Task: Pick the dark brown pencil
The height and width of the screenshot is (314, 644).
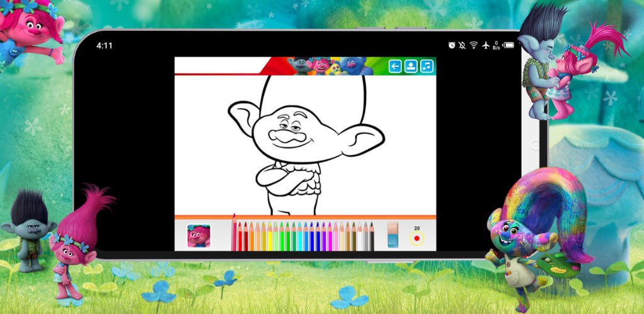Action: tap(353, 237)
